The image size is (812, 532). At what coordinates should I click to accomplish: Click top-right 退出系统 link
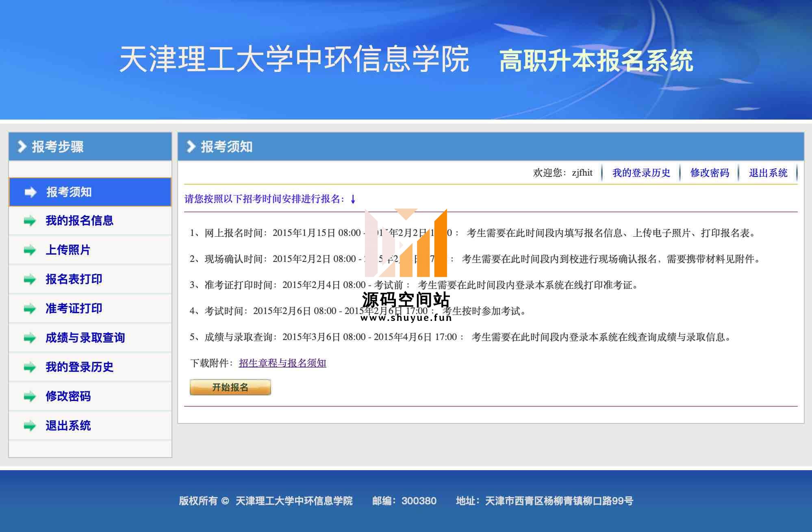[x=768, y=173]
